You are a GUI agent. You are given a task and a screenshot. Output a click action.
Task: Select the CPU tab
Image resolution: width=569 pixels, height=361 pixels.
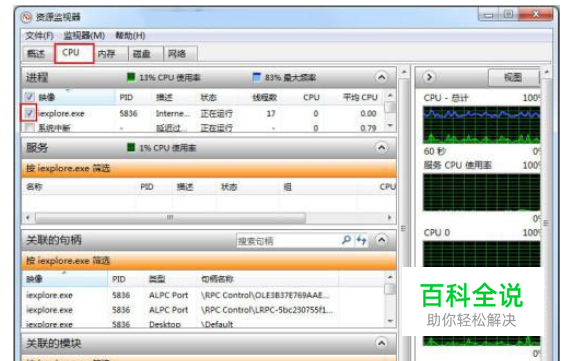point(74,53)
